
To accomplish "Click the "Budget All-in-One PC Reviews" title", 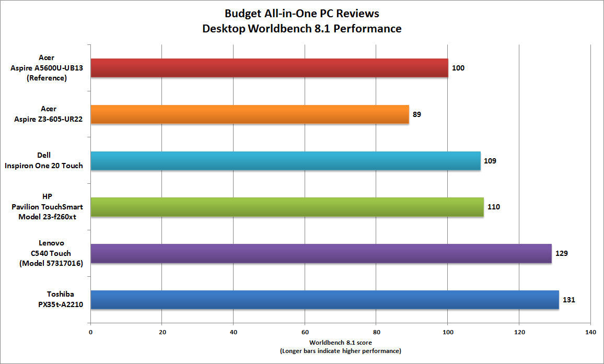I will click(302, 13).
